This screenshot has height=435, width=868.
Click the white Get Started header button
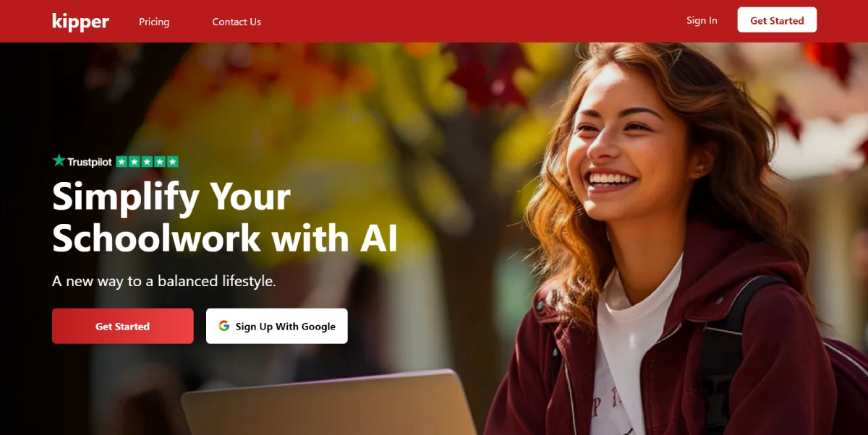[x=777, y=20]
